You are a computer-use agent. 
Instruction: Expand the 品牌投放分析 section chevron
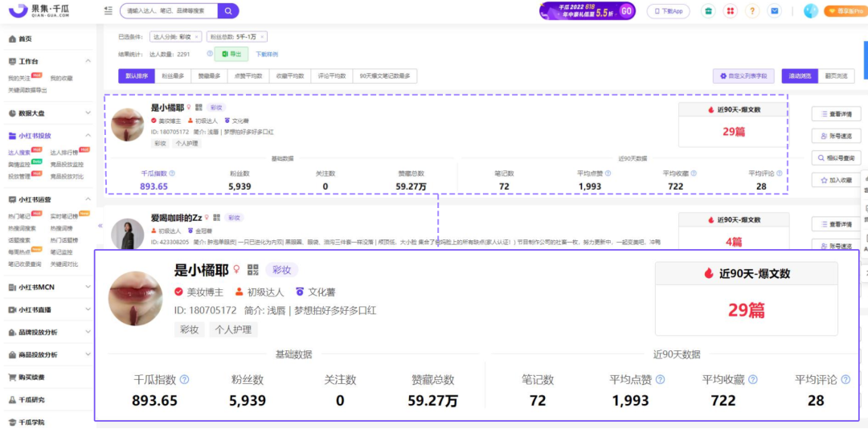point(88,332)
